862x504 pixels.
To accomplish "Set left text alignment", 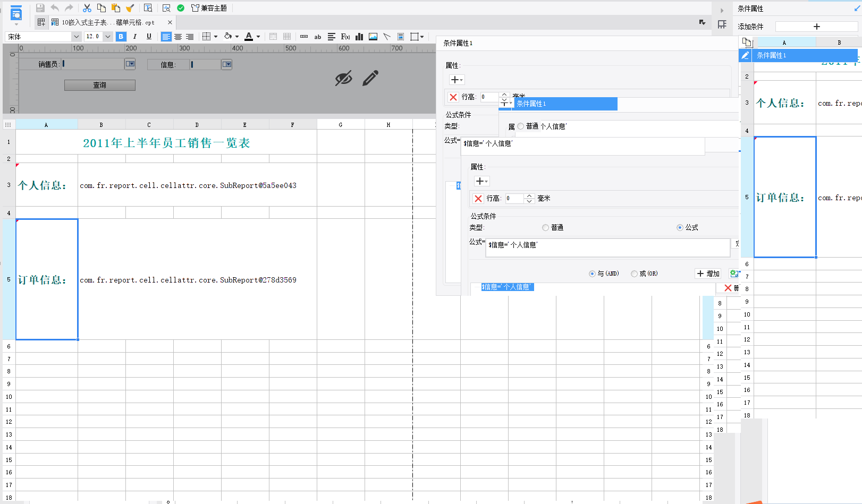I will 166,37.
